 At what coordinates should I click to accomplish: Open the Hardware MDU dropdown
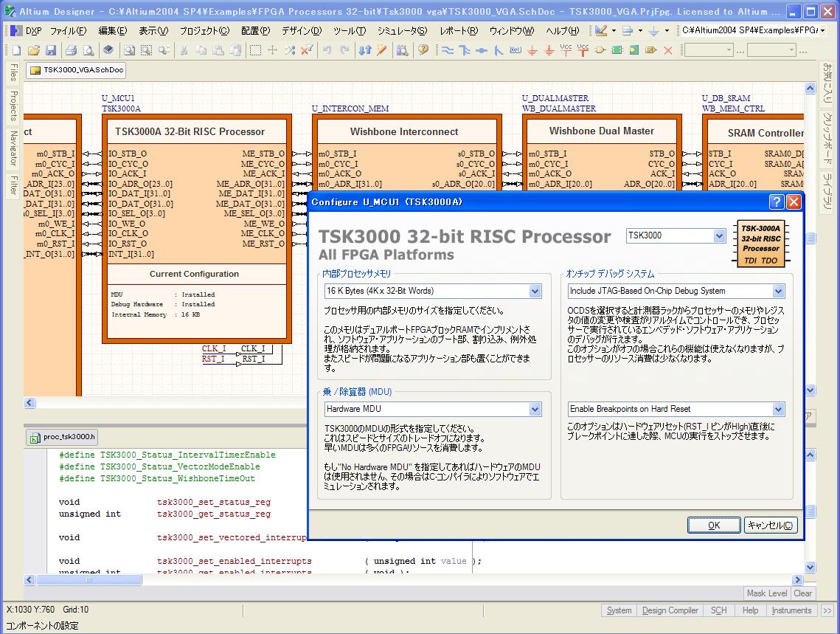tap(535, 410)
